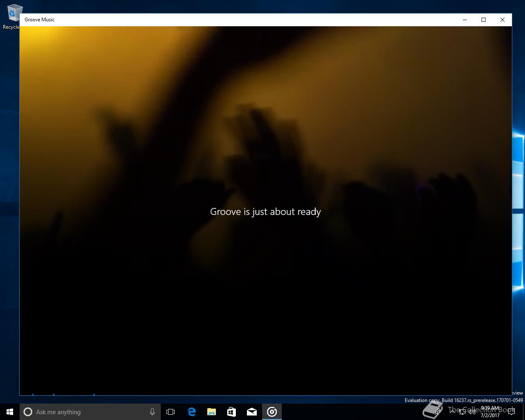This screenshot has height=420, width=525.
Task: Open the Windows Start menu
Action: 10,412
